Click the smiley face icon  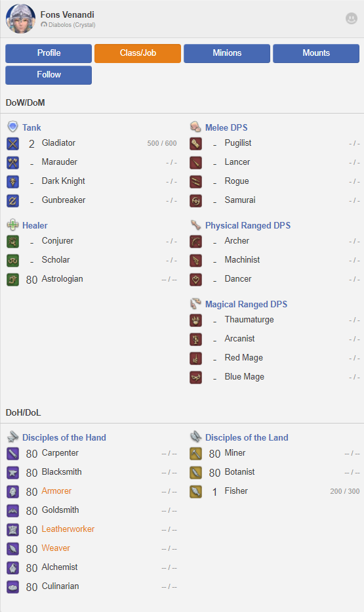click(352, 18)
